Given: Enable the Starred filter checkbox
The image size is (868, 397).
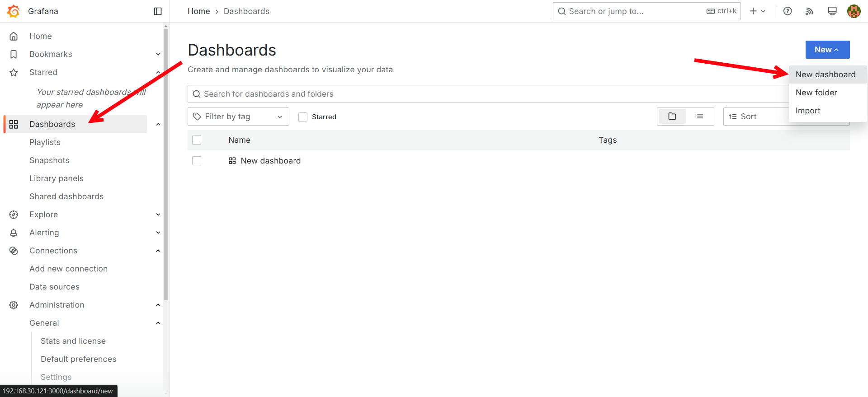Looking at the screenshot, I should [x=303, y=117].
